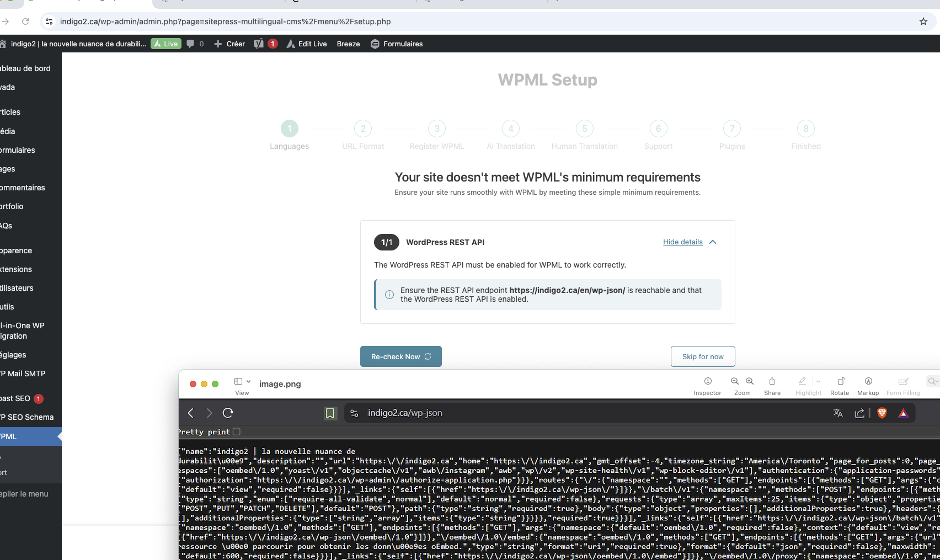The image size is (940, 560).
Task: Toggle the Pretty print checkbox
Action: point(237,431)
